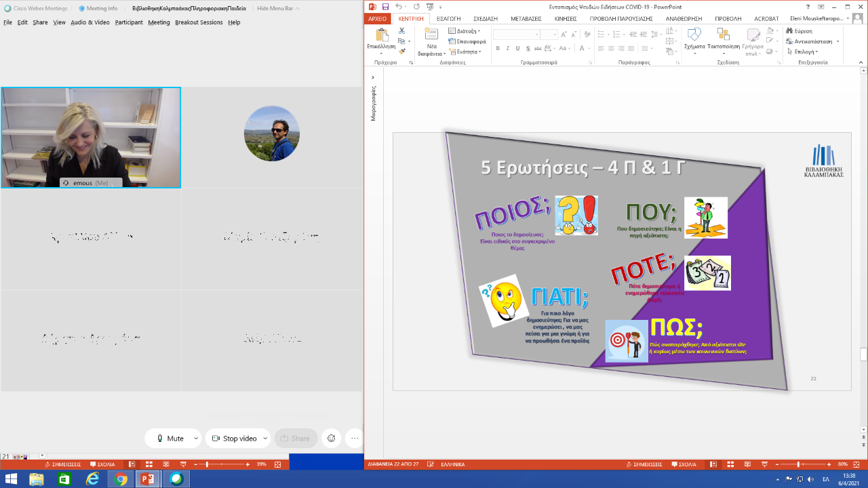Open the Participant menu in Webex
Image resolution: width=868 pixels, height=488 pixels.
tap(129, 22)
